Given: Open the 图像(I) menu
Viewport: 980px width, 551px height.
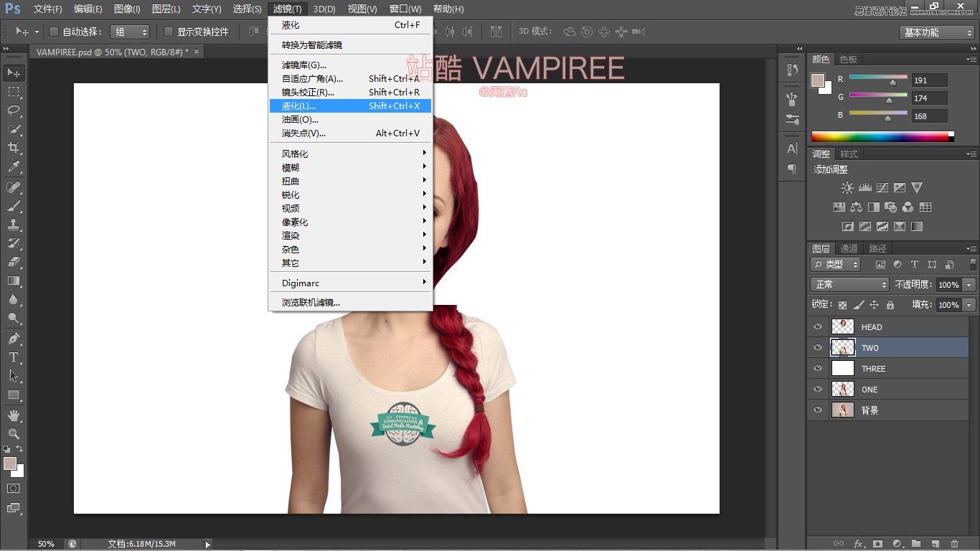Looking at the screenshot, I should coord(127,9).
